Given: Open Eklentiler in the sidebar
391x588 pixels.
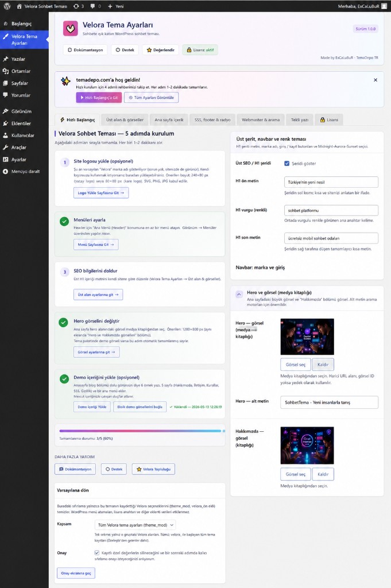Looking at the screenshot, I should click(24, 123).
